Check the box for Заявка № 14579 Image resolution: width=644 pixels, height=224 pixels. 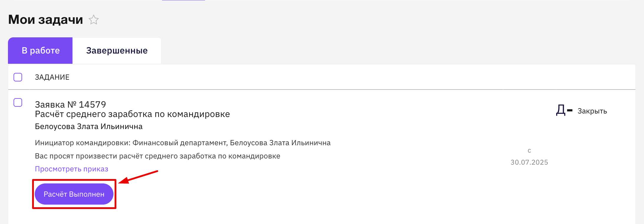pos(18,103)
